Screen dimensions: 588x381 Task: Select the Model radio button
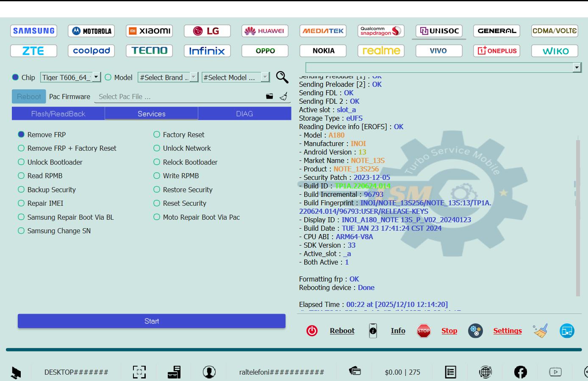coord(108,77)
